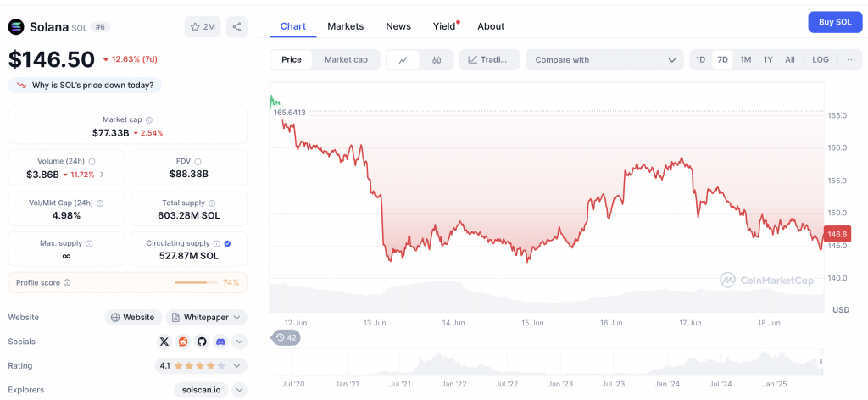Open the solscan.io explorer link

point(201,390)
